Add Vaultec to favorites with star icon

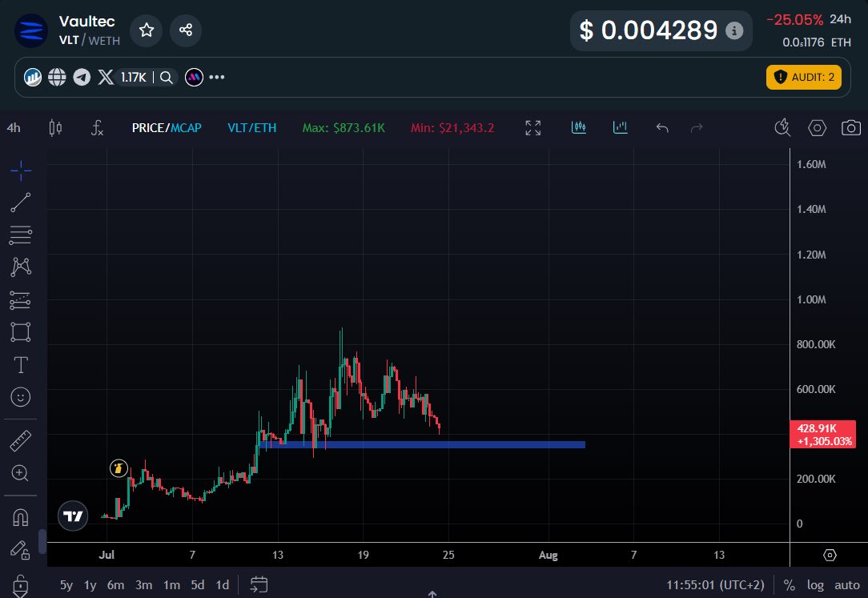pyautogui.click(x=147, y=30)
